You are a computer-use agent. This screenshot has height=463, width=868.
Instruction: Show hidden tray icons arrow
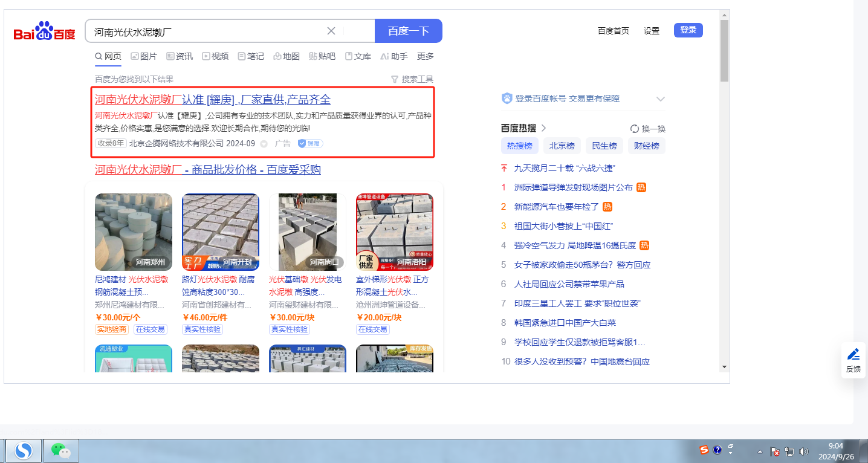760,452
